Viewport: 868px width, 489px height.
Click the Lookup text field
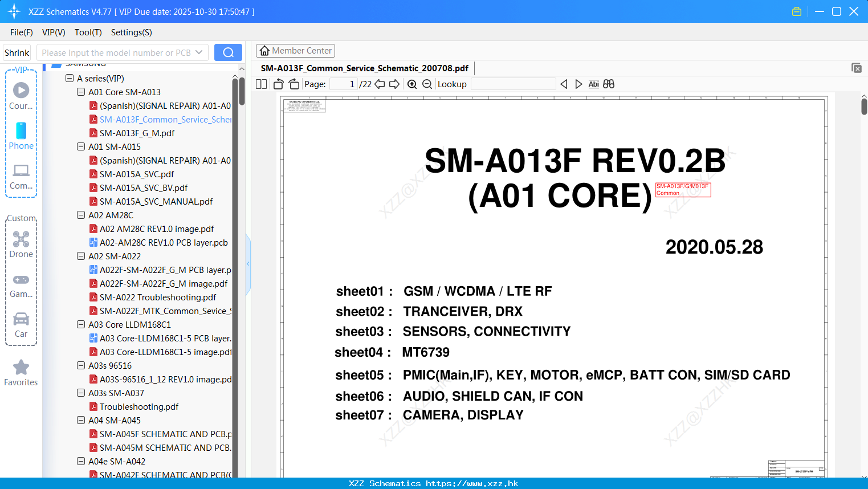pos(514,84)
